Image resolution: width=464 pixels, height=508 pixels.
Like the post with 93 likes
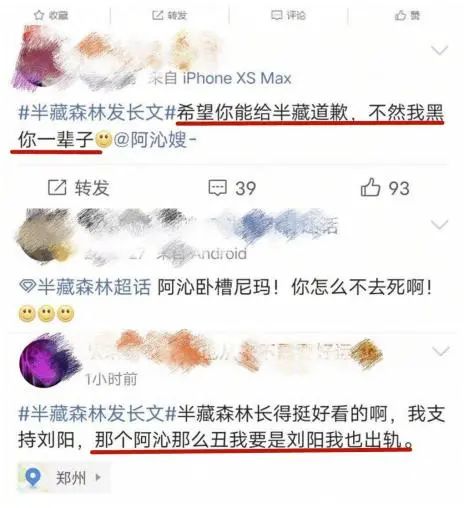[370, 187]
